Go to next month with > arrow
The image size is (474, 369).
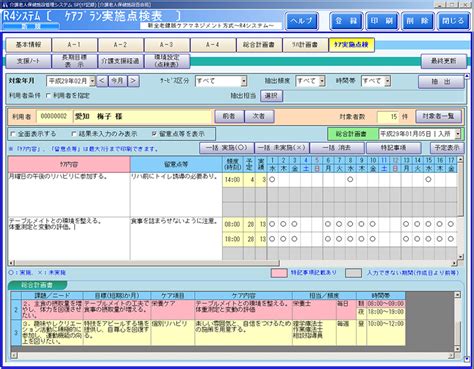[x=133, y=81]
